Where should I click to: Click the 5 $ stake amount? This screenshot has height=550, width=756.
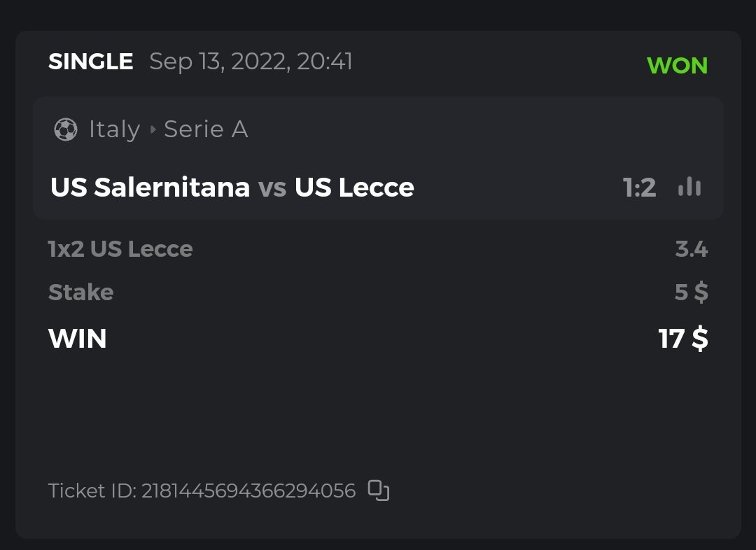[x=691, y=292]
